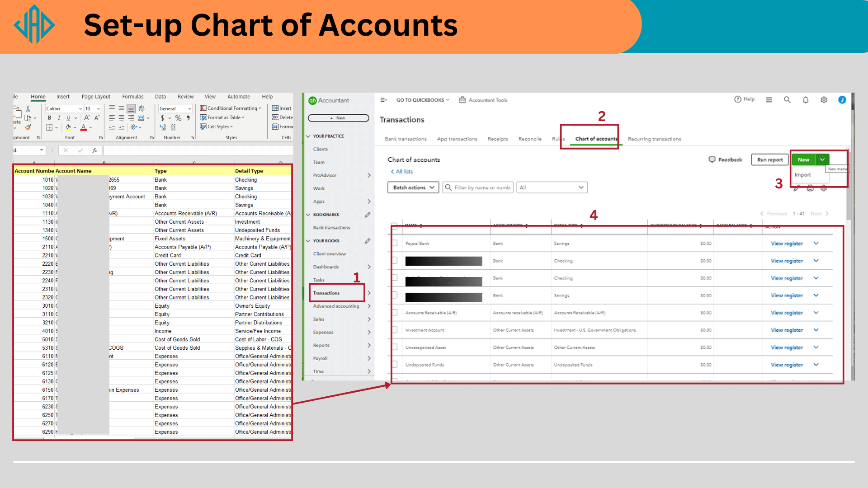This screenshot has width=868, height=488.
Task: Click the Accounting dollar format icon
Action: (x=162, y=118)
